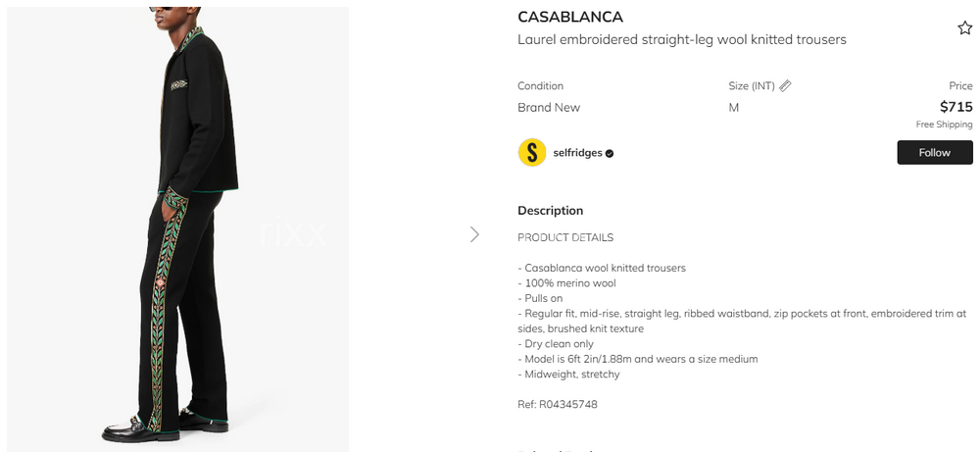Viewport: 980px width, 452px height.
Task: Click the PRODUCT DETAILS line
Action: 565,237
